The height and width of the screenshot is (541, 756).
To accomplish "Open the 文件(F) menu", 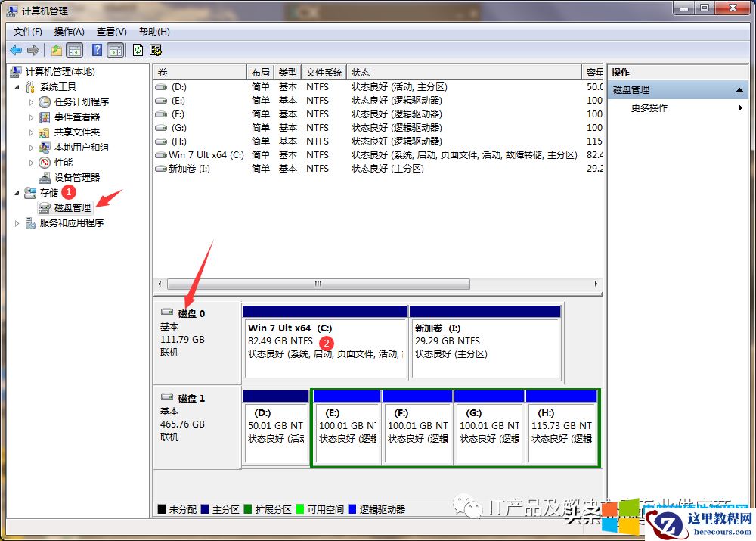I will (x=27, y=32).
